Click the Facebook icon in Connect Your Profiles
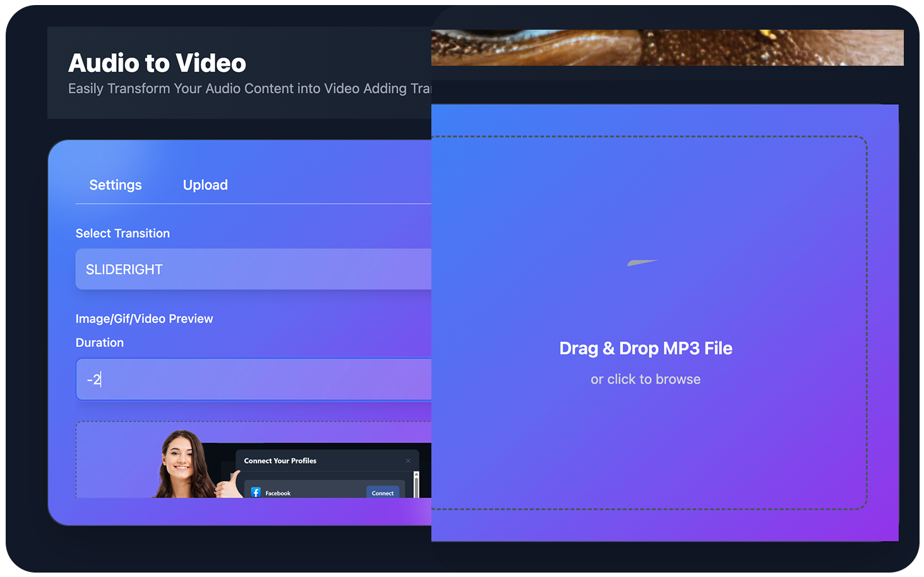The width and height of the screenshot is (924, 577). [256, 492]
